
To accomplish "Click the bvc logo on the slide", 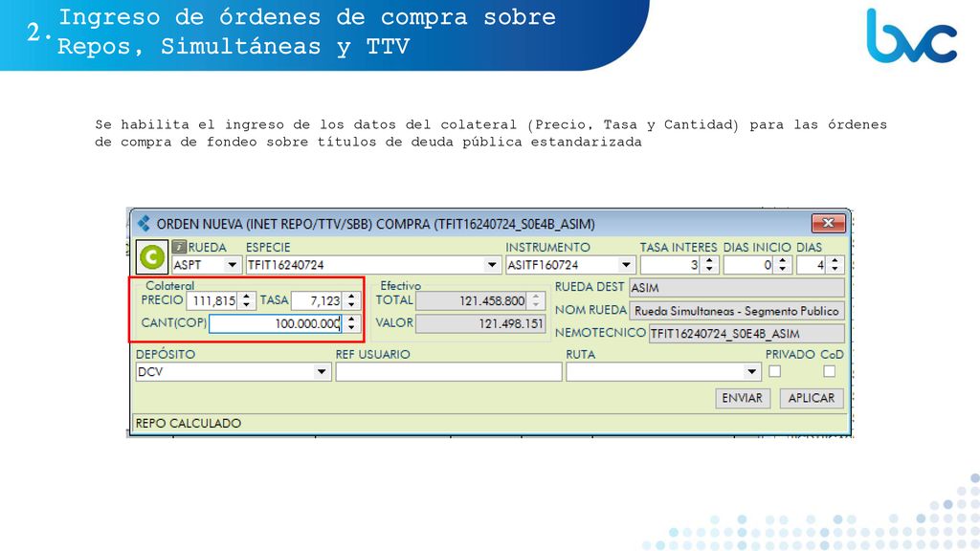I will click(x=912, y=36).
